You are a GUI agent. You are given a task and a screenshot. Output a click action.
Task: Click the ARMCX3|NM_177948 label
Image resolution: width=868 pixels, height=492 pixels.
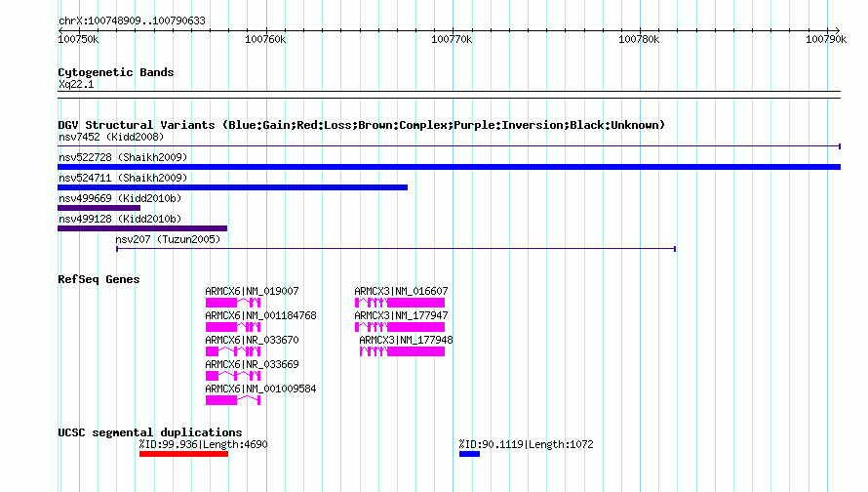coord(406,340)
